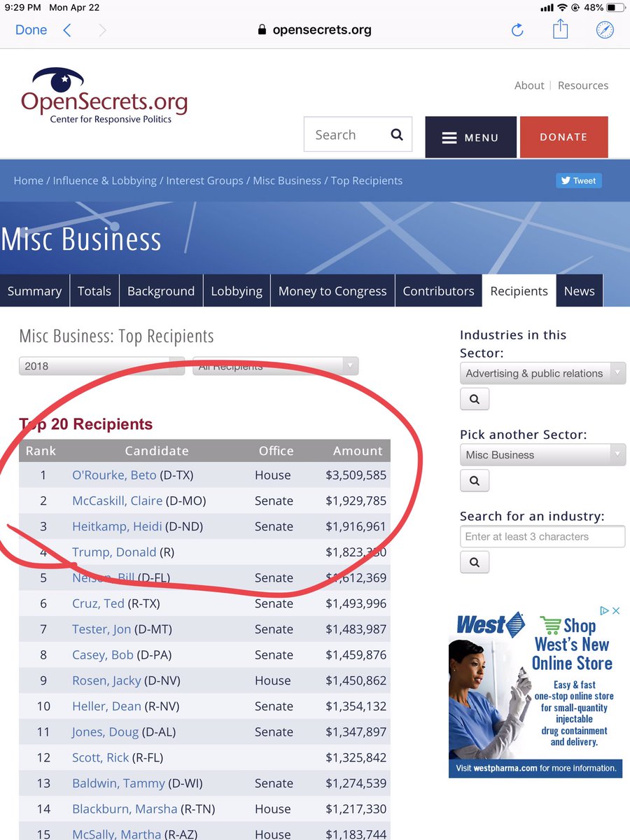
Task: Click the Tweet button
Action: click(x=579, y=181)
